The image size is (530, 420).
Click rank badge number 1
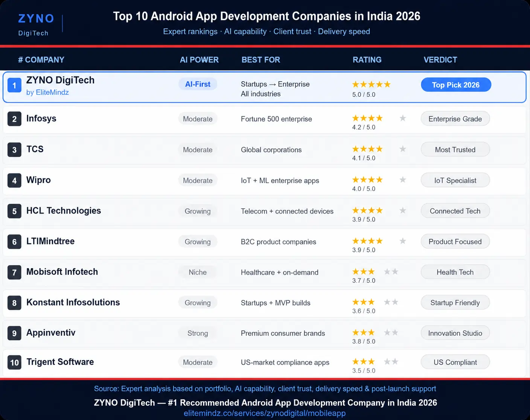14,85
